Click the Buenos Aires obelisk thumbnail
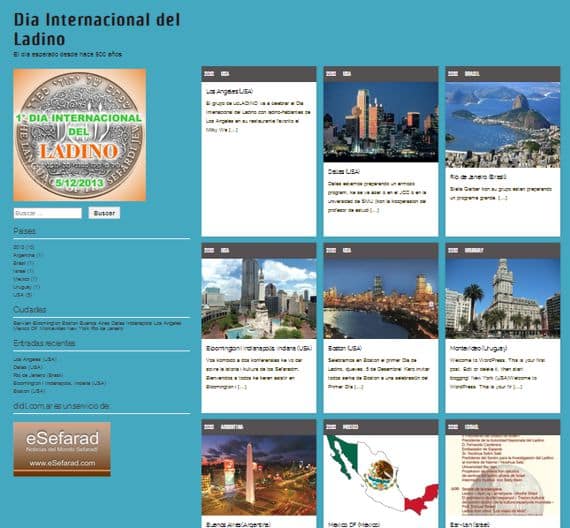570x528 pixels. (259, 475)
